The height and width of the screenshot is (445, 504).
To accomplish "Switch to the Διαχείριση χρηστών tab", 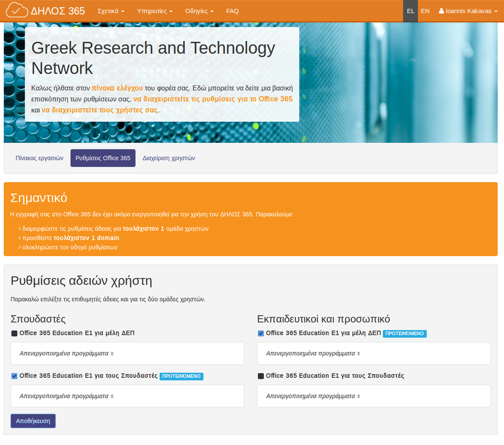I will 169,158.
